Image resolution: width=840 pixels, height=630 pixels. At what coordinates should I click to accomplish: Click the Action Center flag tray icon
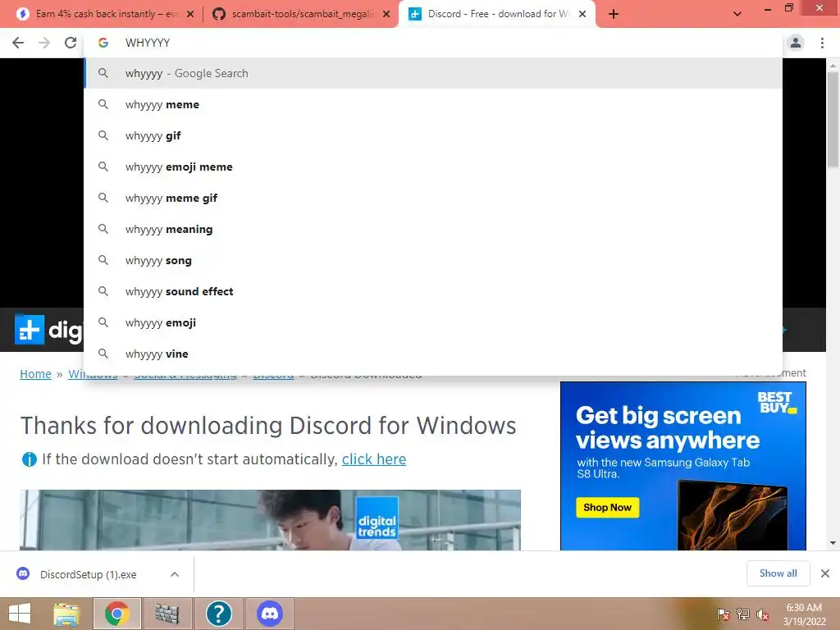coord(723,614)
